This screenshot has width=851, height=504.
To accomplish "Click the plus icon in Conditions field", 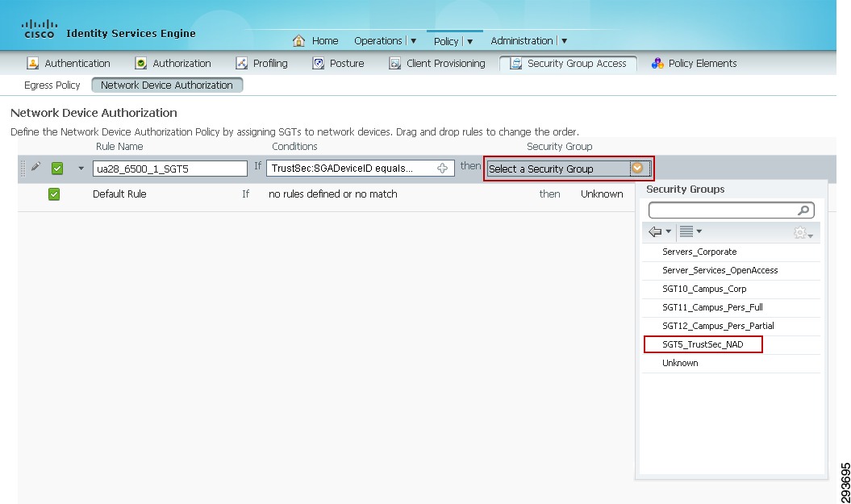I will click(442, 169).
